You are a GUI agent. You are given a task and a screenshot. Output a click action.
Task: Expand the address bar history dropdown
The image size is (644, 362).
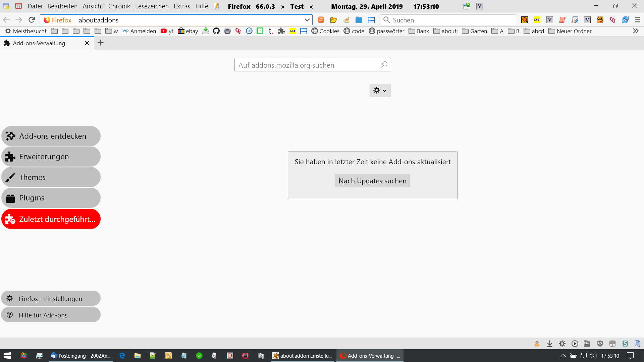pos(307,20)
